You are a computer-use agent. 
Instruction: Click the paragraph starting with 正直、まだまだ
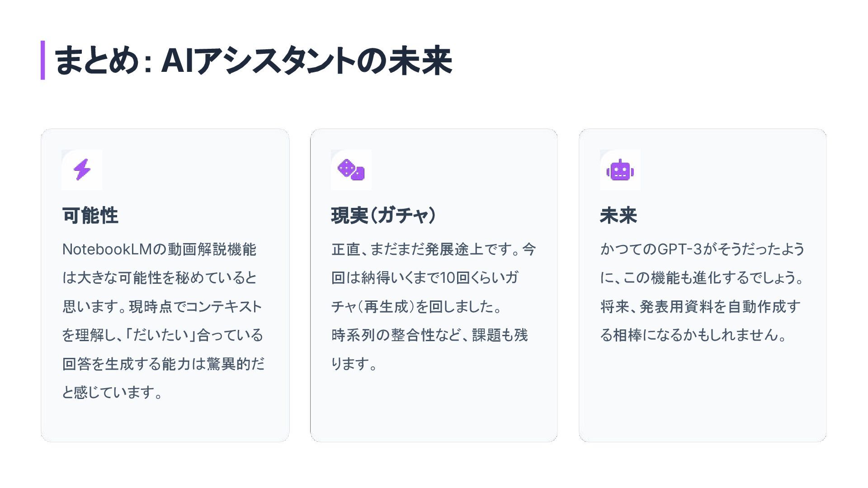pyautogui.click(x=434, y=306)
